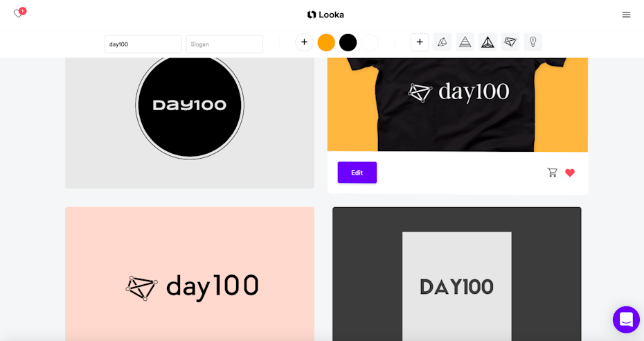Viewport: 644px width, 341px height.
Task: Open the purple chat support widget
Action: click(x=626, y=320)
